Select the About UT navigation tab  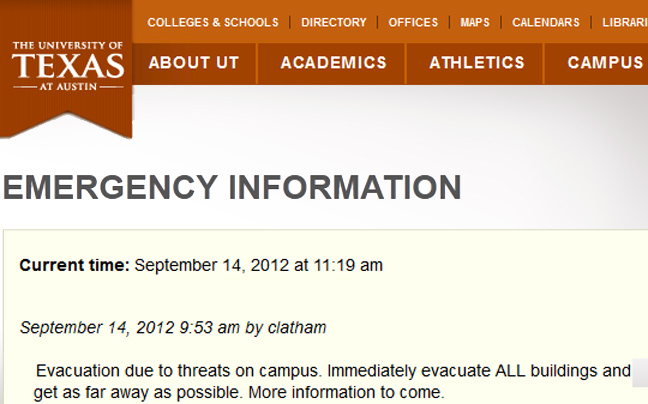[194, 63]
